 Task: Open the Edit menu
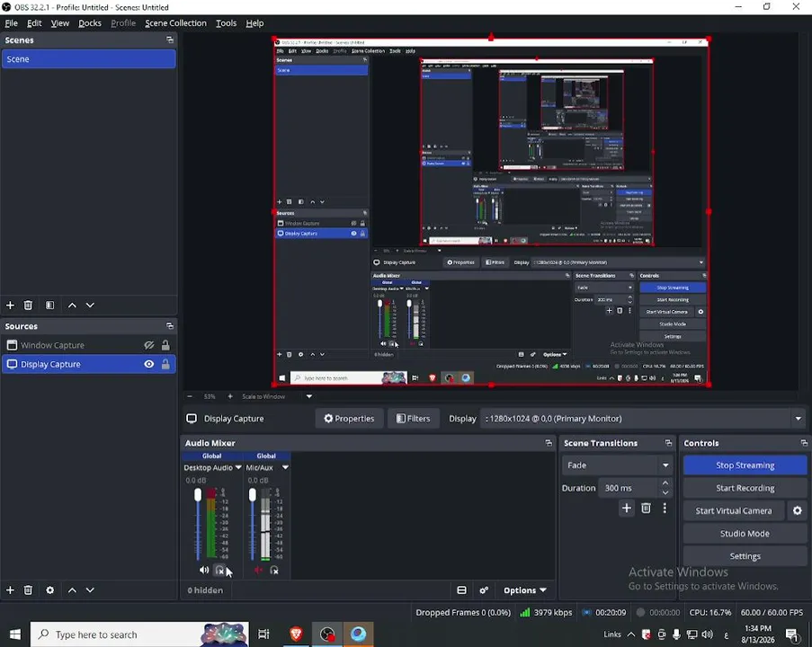point(34,23)
